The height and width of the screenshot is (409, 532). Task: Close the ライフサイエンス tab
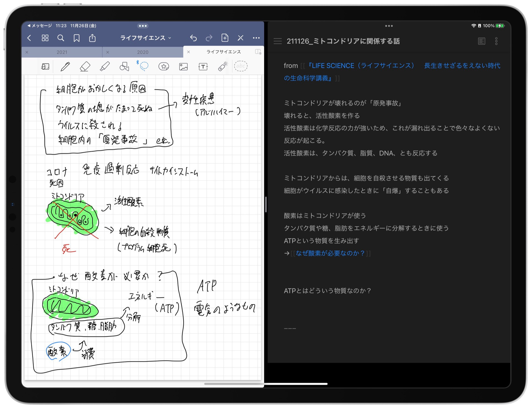pyautogui.click(x=188, y=52)
